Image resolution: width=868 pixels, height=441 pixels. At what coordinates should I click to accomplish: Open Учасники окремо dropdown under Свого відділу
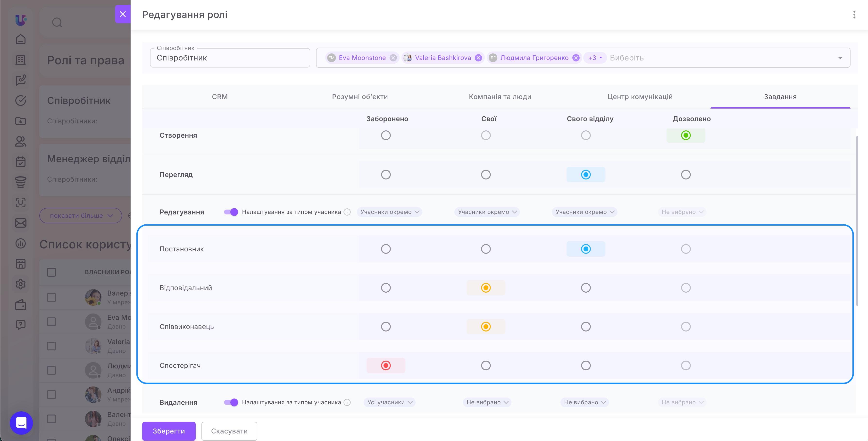585,212
